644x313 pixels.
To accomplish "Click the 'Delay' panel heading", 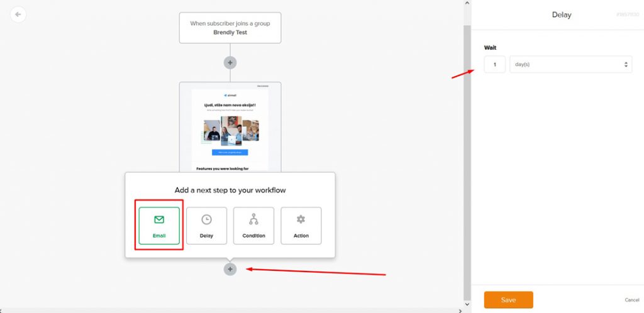I will point(562,14).
